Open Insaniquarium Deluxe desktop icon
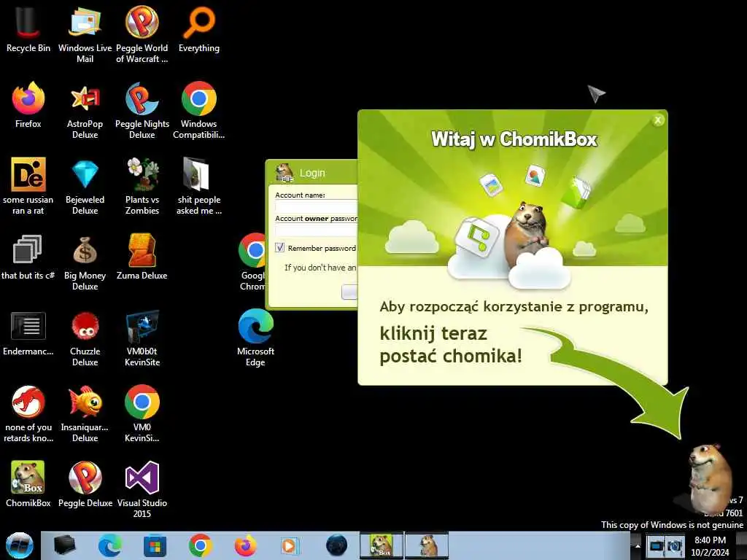 tap(85, 413)
